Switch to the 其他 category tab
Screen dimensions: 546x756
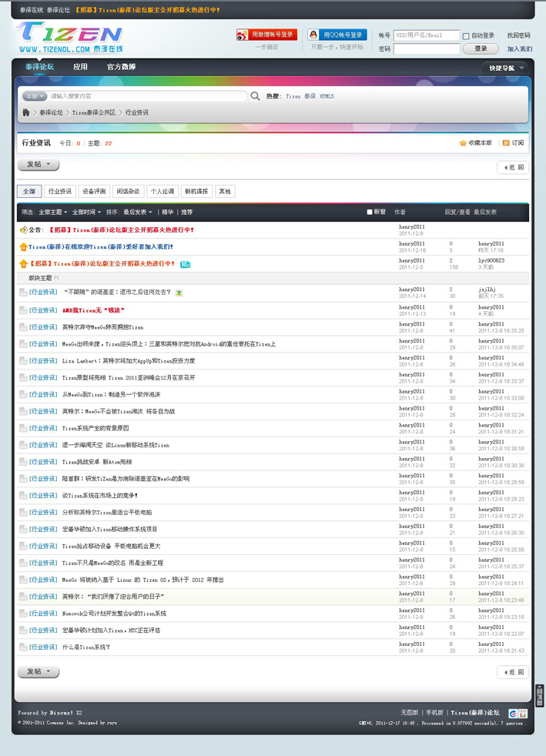tap(225, 192)
